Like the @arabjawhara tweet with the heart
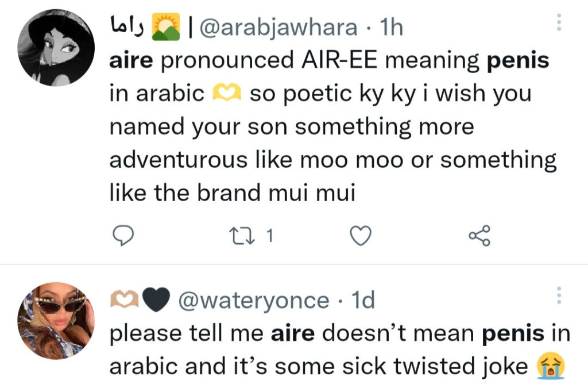588x388 pixels. pos(361,235)
